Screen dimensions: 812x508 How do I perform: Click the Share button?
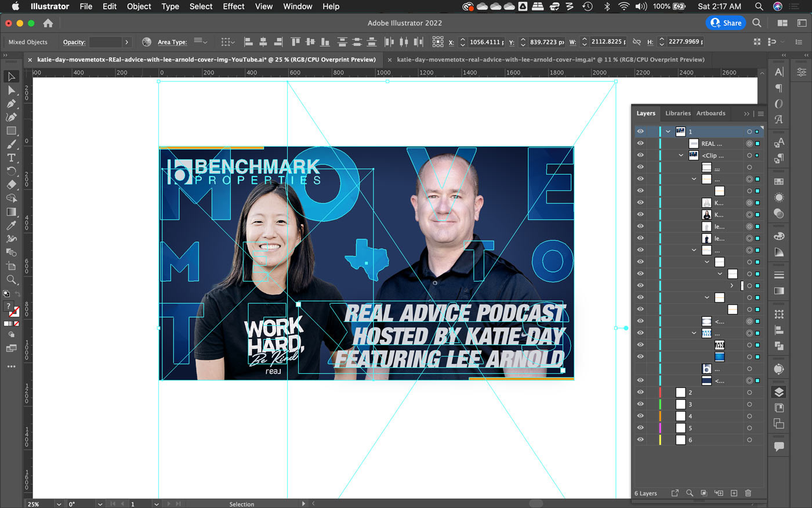[x=725, y=23]
